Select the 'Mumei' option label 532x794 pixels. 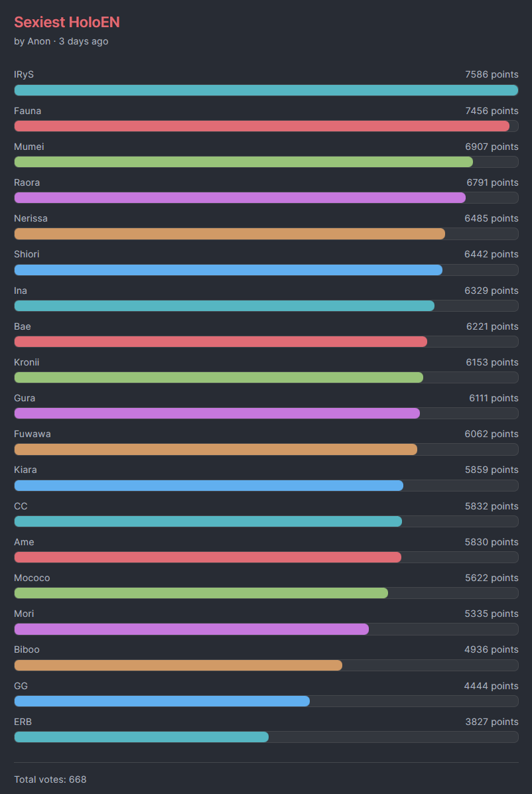click(29, 147)
